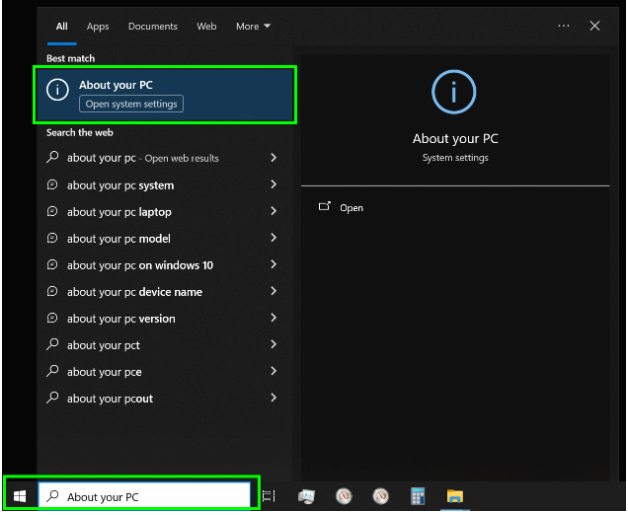Open the round gauge icon left of Calculator

click(x=380, y=497)
